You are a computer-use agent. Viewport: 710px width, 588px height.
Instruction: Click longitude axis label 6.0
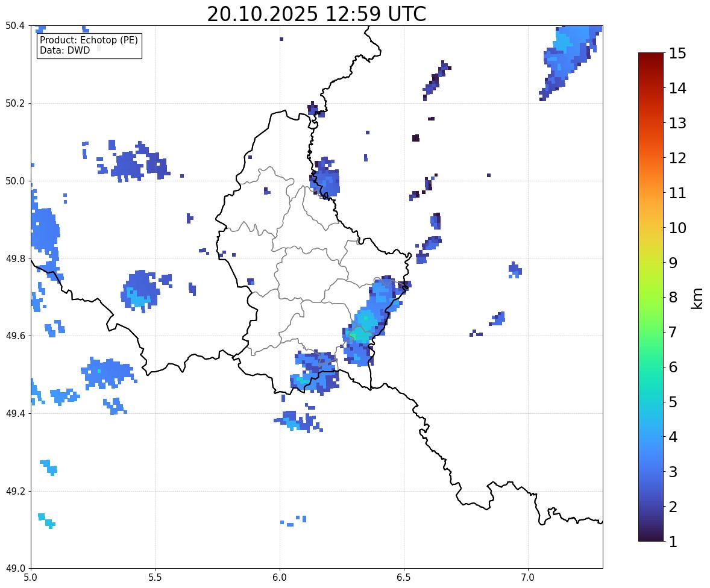coord(280,578)
